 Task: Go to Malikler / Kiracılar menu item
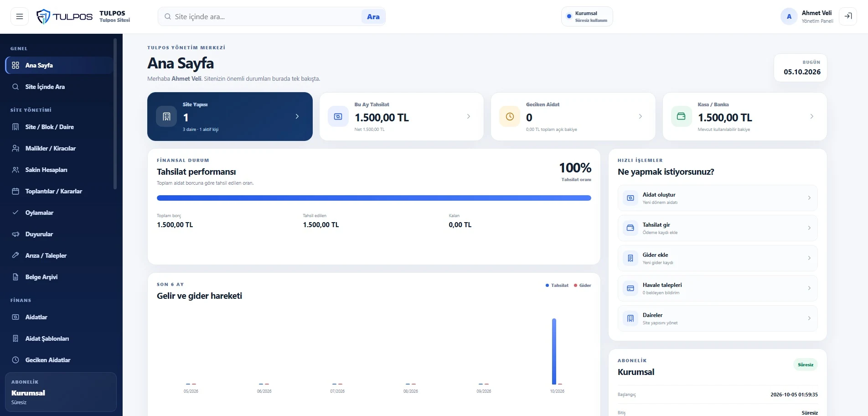(59, 148)
